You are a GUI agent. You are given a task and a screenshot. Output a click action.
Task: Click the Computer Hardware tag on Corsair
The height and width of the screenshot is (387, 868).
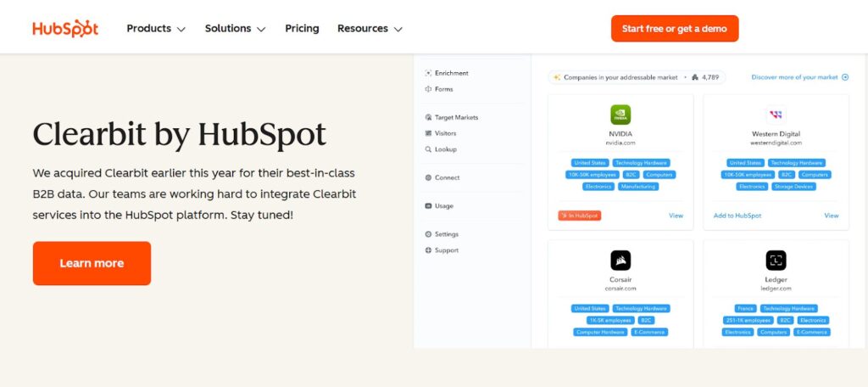(600, 333)
